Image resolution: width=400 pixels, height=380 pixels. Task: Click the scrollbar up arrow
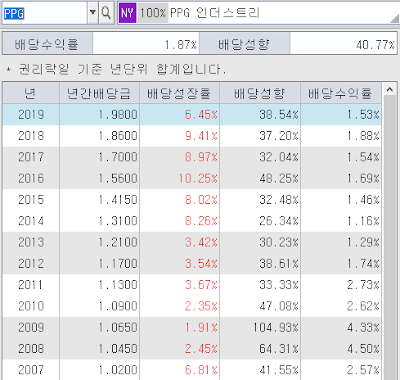tap(389, 89)
